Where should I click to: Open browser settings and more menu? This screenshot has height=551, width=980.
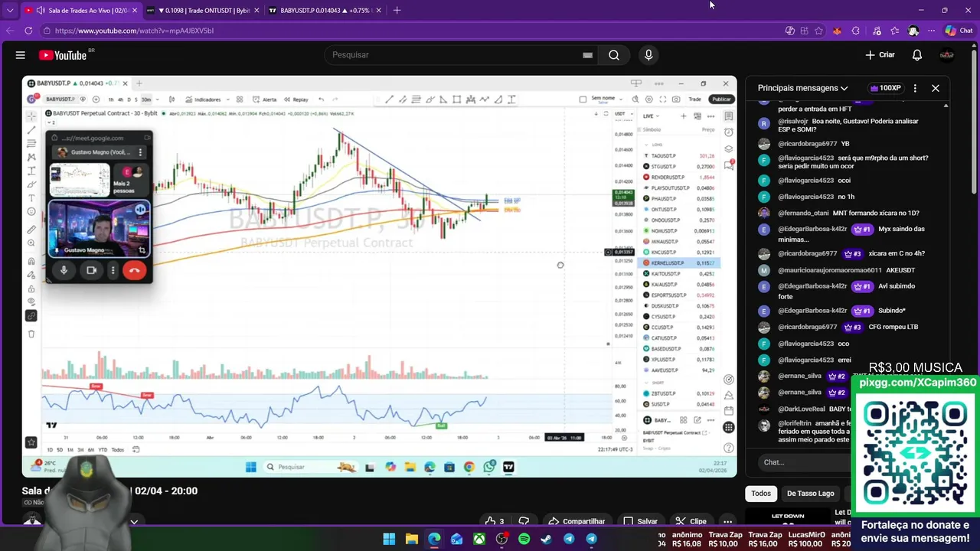[931, 31]
